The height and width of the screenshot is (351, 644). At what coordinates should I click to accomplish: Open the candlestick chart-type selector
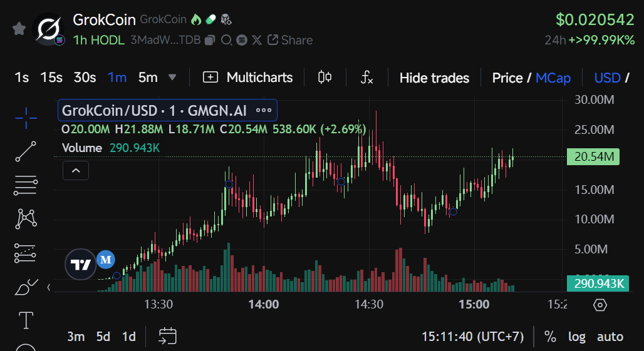pos(325,77)
